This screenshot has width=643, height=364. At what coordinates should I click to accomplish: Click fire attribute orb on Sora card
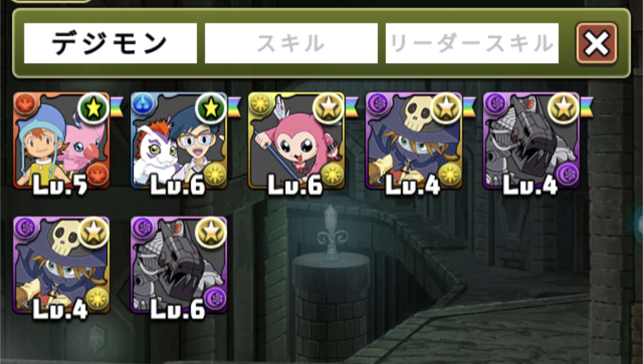click(x=26, y=104)
